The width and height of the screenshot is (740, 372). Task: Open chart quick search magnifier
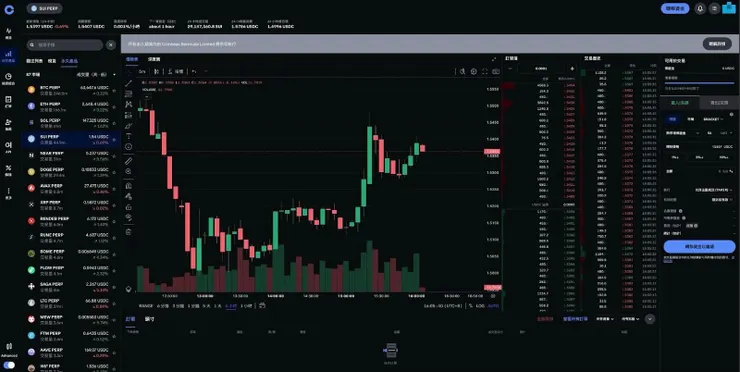462,71
